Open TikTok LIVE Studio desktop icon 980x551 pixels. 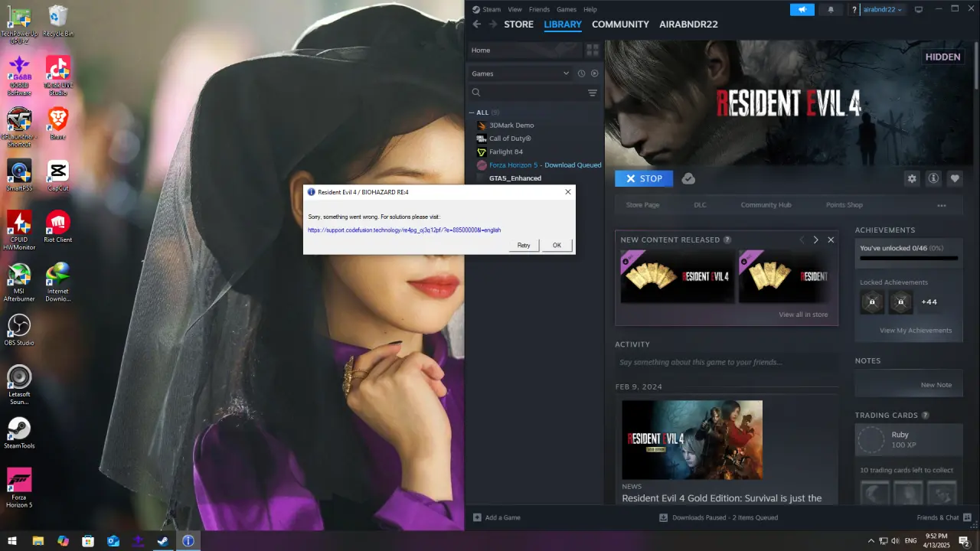(x=57, y=74)
